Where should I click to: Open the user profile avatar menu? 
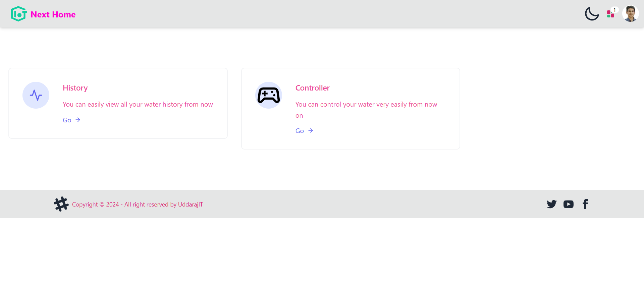(x=630, y=14)
